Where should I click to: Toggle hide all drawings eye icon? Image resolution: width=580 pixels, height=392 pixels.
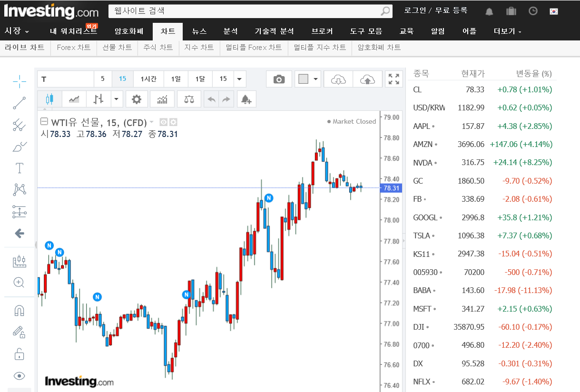[20, 376]
